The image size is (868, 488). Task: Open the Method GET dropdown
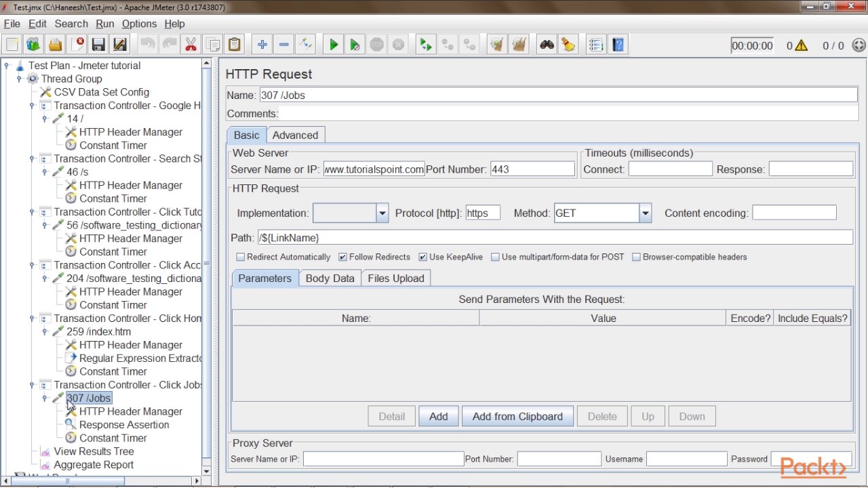tap(645, 213)
